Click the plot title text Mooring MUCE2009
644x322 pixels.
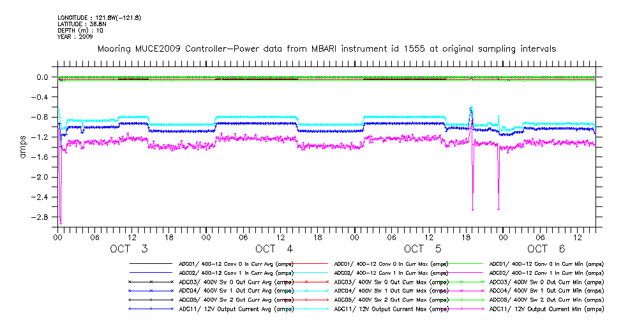point(326,49)
